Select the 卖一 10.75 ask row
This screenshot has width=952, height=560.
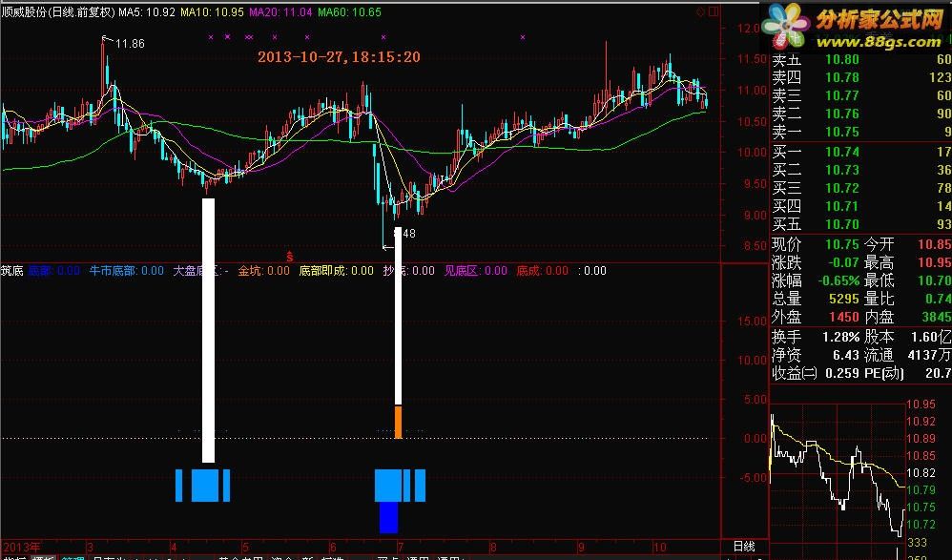click(x=861, y=133)
